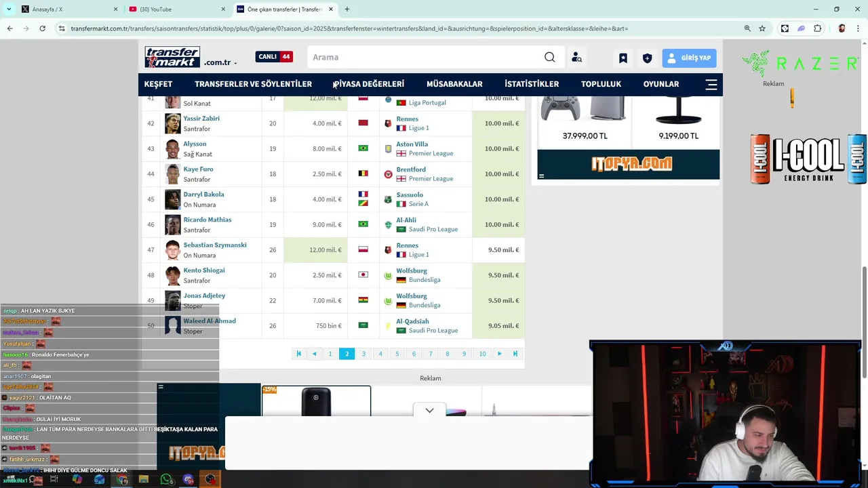Image resolution: width=868 pixels, height=488 pixels.
Task: Open Al-Qadsiah club link
Action: [x=412, y=321]
